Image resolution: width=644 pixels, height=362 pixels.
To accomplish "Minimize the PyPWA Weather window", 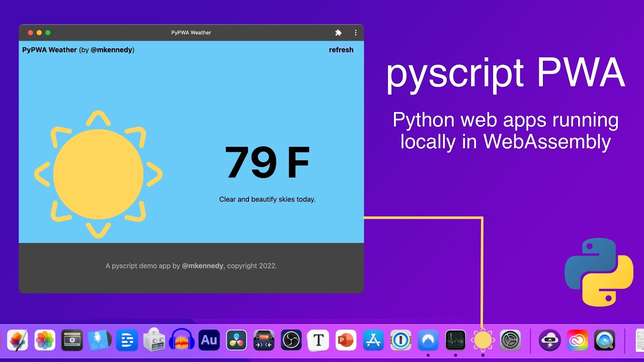I will (x=39, y=33).
